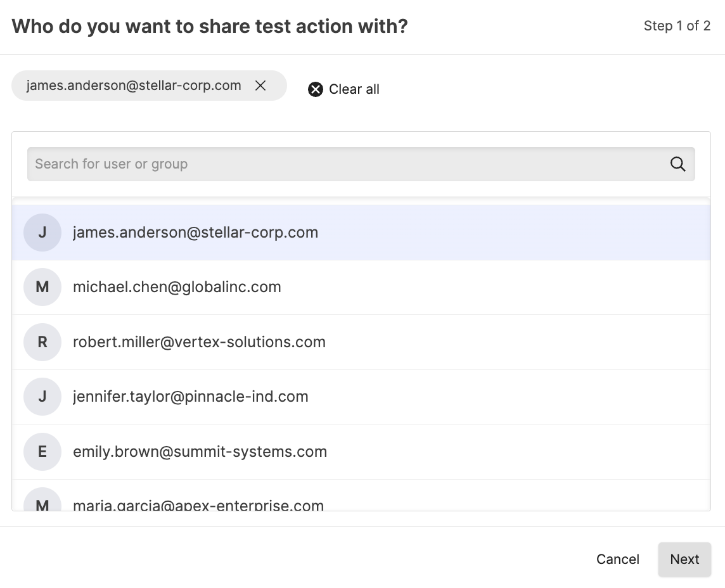Click the M avatar beside michael.chen
725x588 pixels.
click(42, 287)
